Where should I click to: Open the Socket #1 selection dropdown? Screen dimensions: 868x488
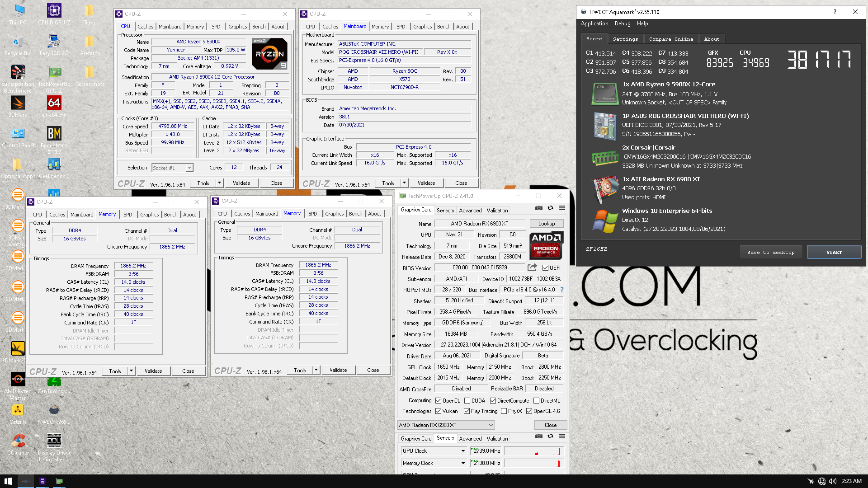(x=173, y=168)
